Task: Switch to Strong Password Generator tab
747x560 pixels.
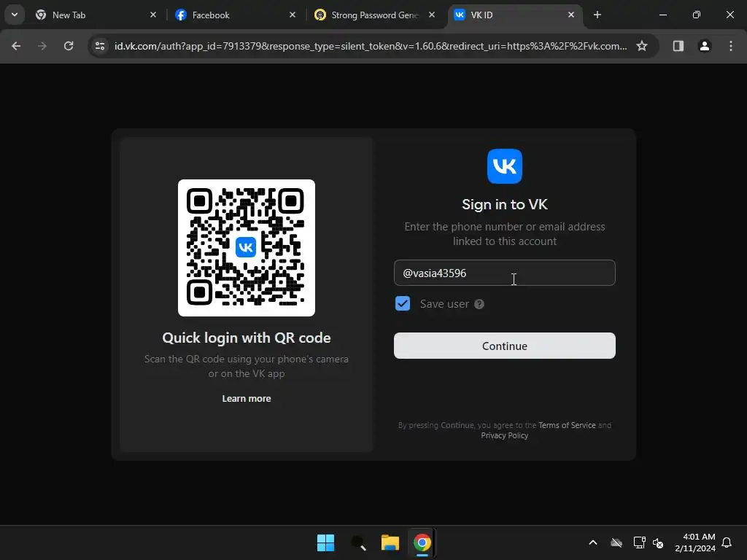Action: 375,15
